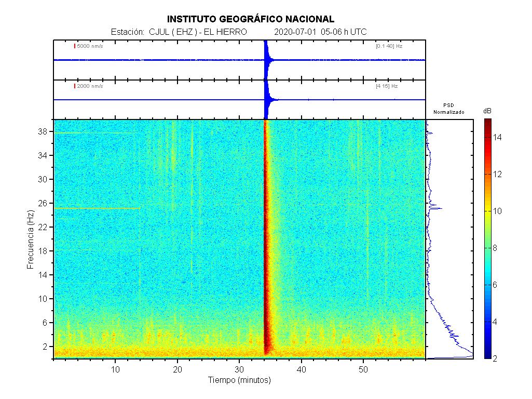This screenshot has height=399, width=532.
Task: Click the 38 Hz frequency tick label
Action: coord(43,131)
